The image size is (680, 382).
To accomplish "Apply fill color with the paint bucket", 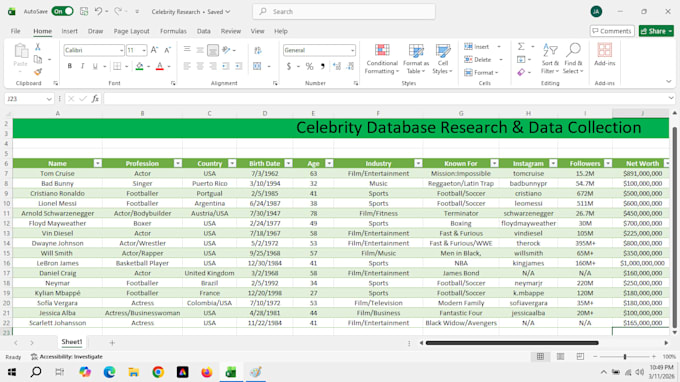I will 139,66.
